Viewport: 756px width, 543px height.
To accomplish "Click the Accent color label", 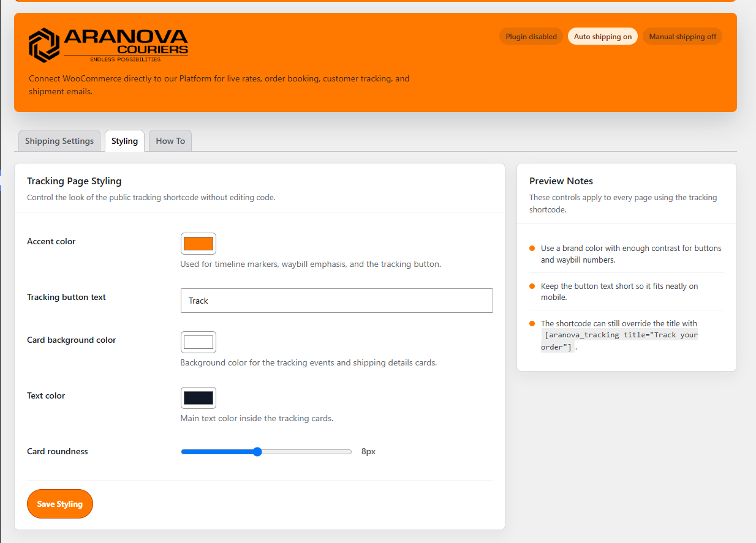I will point(51,242).
